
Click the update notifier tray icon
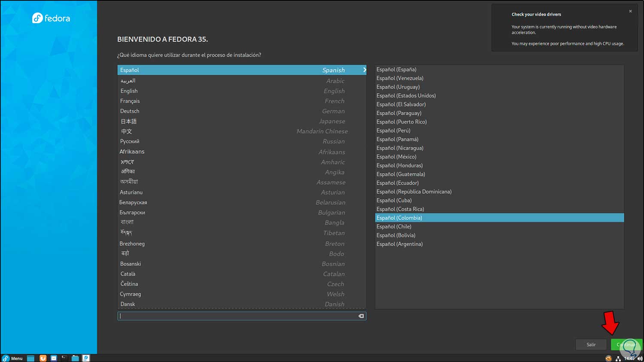tap(608, 359)
